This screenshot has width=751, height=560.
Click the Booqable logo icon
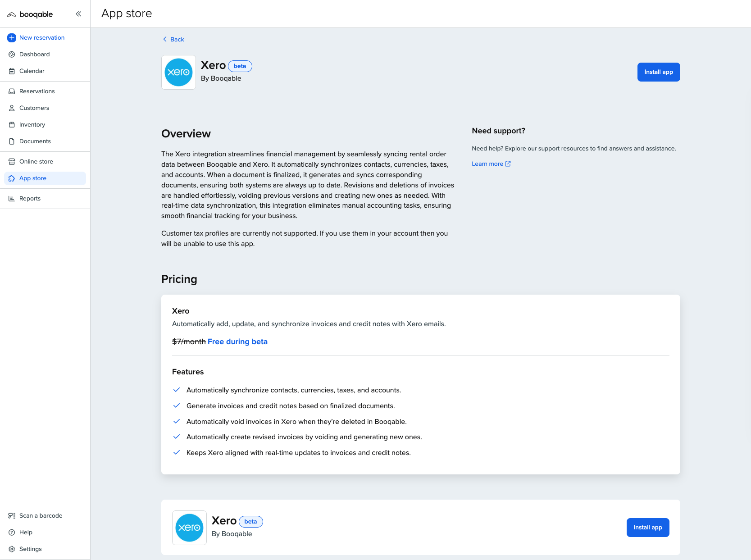coord(12,14)
